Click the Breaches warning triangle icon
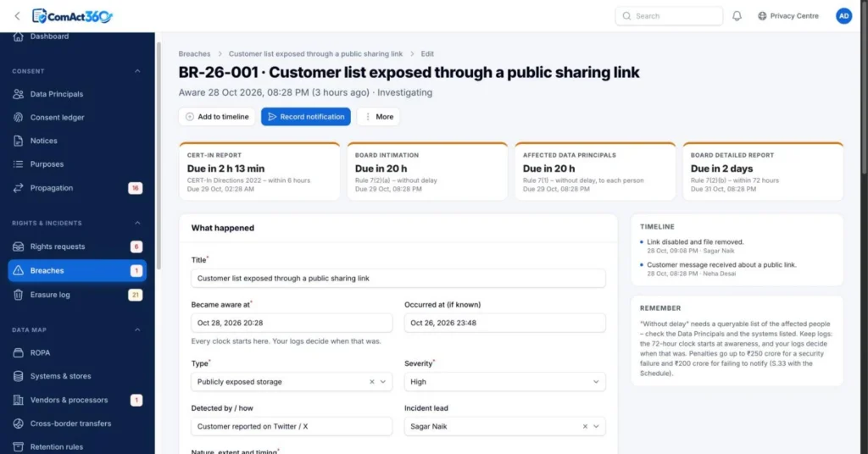The width and height of the screenshot is (868, 454). 19,270
